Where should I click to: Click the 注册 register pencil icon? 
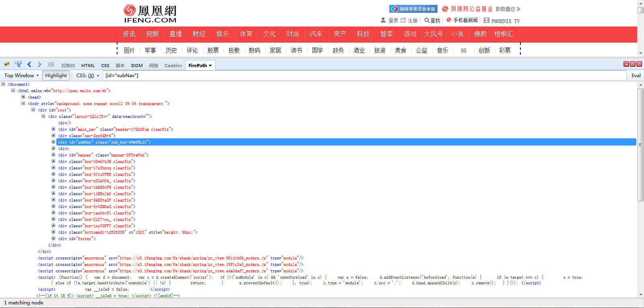pyautogui.click(x=403, y=20)
